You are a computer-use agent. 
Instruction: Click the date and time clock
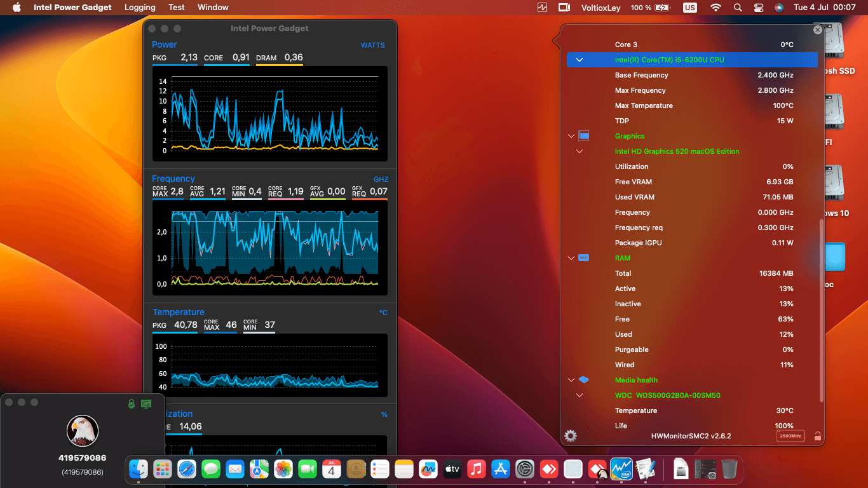[x=825, y=8]
